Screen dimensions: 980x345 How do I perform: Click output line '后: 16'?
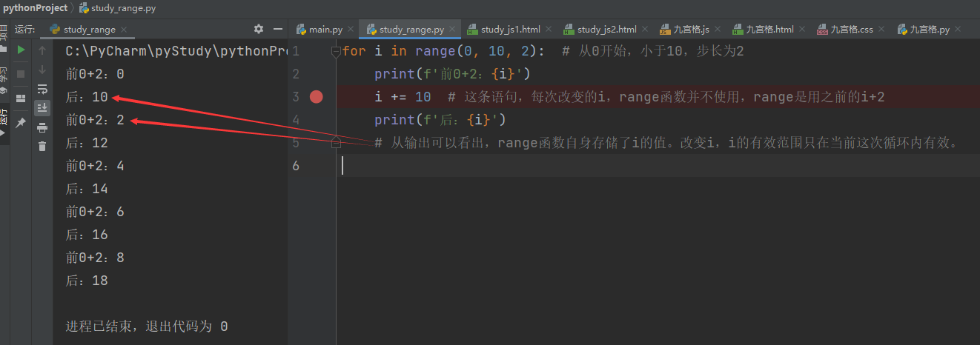pos(87,235)
